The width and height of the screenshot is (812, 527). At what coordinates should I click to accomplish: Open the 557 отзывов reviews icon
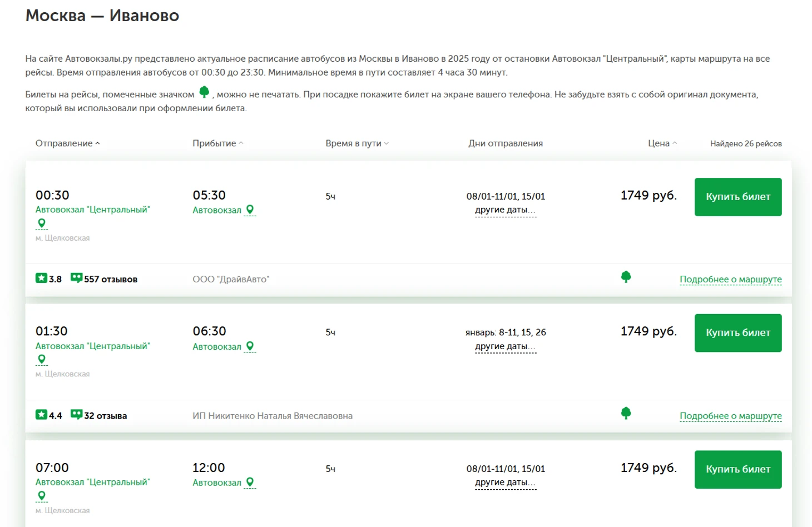click(x=76, y=278)
